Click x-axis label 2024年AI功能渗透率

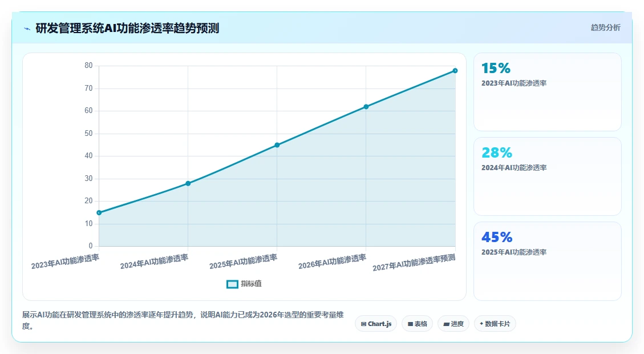pyautogui.click(x=155, y=262)
